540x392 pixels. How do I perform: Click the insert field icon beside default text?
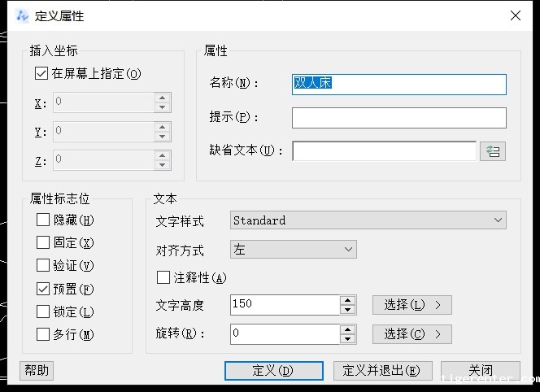tap(492, 151)
